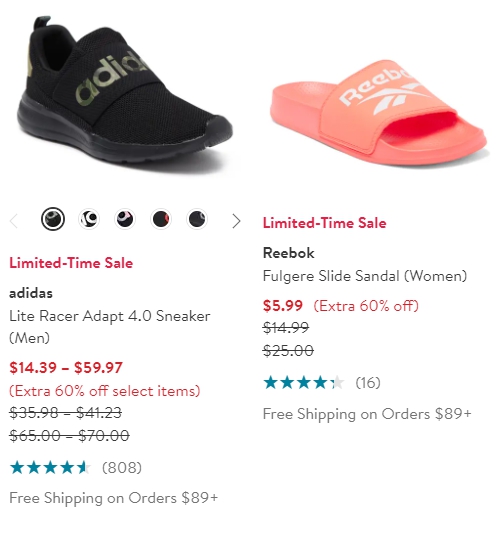Open Fulgere Slide Sandal (Women) link
The height and width of the screenshot is (534, 499).
[x=365, y=276]
